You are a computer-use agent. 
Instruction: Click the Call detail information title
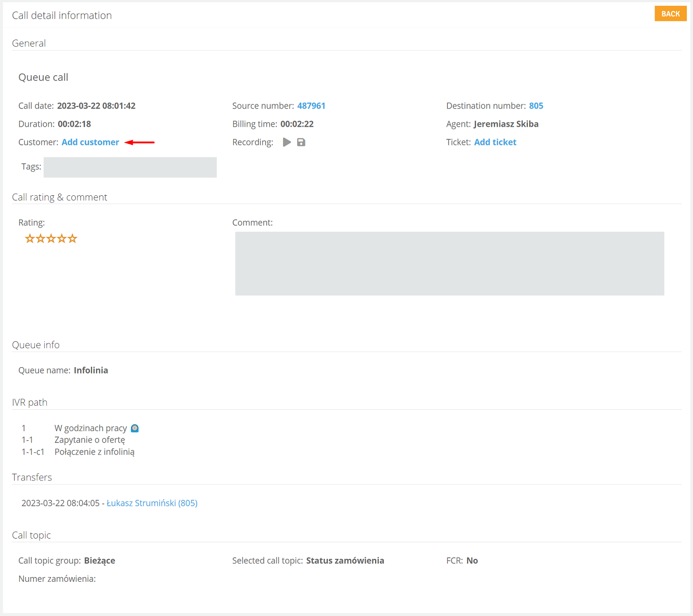[62, 16]
